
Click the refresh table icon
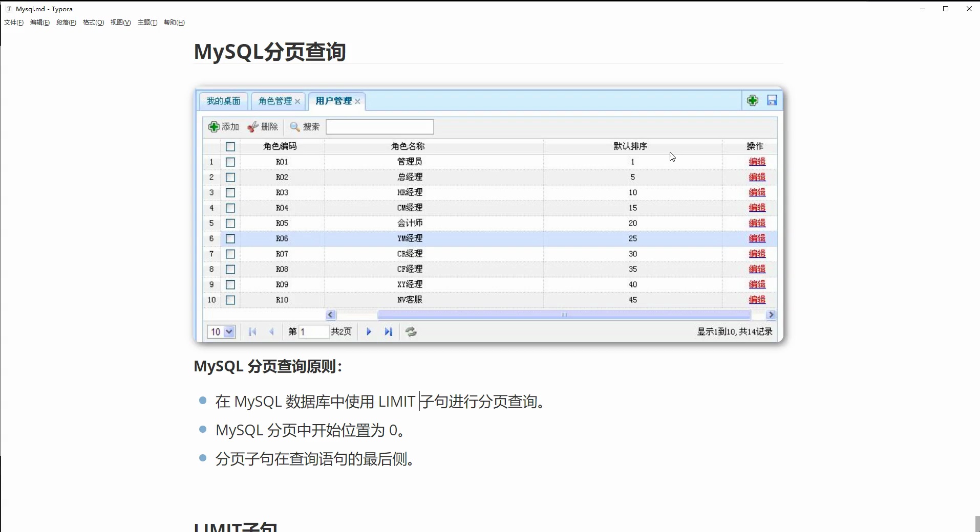pos(411,332)
